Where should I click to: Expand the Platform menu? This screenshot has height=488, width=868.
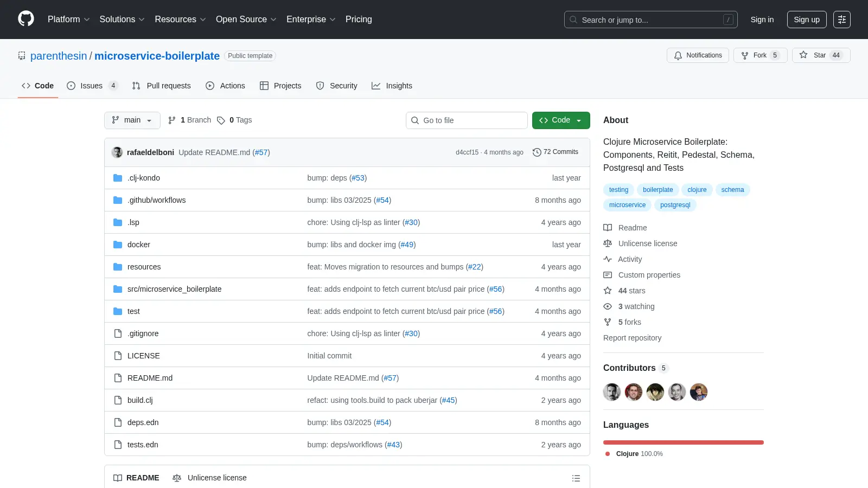[68, 20]
